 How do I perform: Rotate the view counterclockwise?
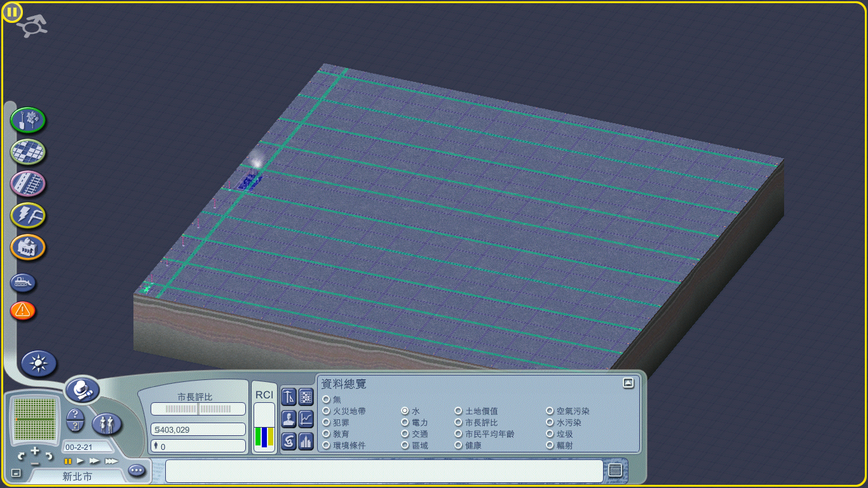point(22,456)
